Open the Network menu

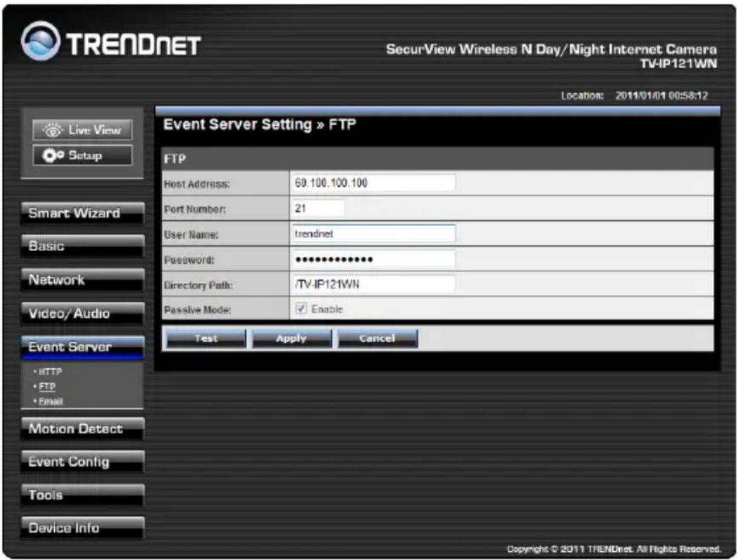(82, 280)
